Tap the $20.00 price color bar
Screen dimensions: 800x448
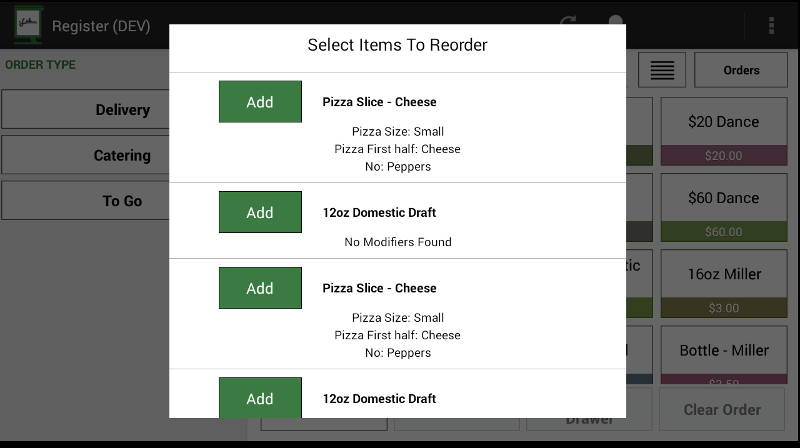pos(724,155)
